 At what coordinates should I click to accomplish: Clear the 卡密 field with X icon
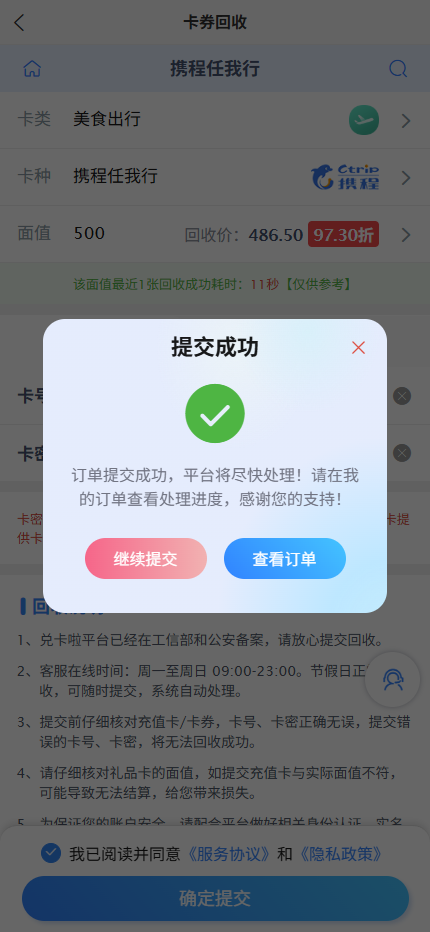click(x=402, y=454)
